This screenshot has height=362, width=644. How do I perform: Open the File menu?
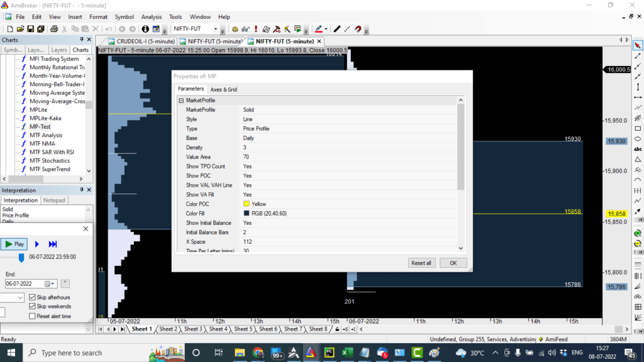(20, 17)
